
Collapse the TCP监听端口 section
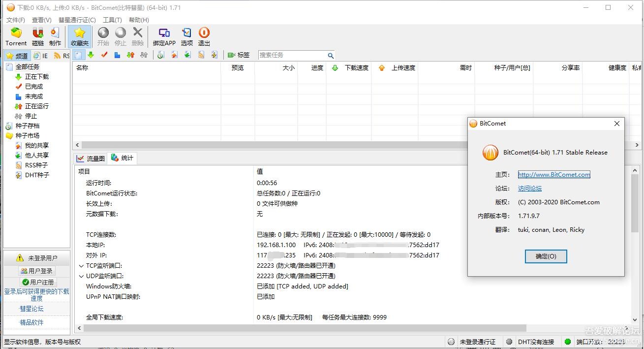coord(81,265)
